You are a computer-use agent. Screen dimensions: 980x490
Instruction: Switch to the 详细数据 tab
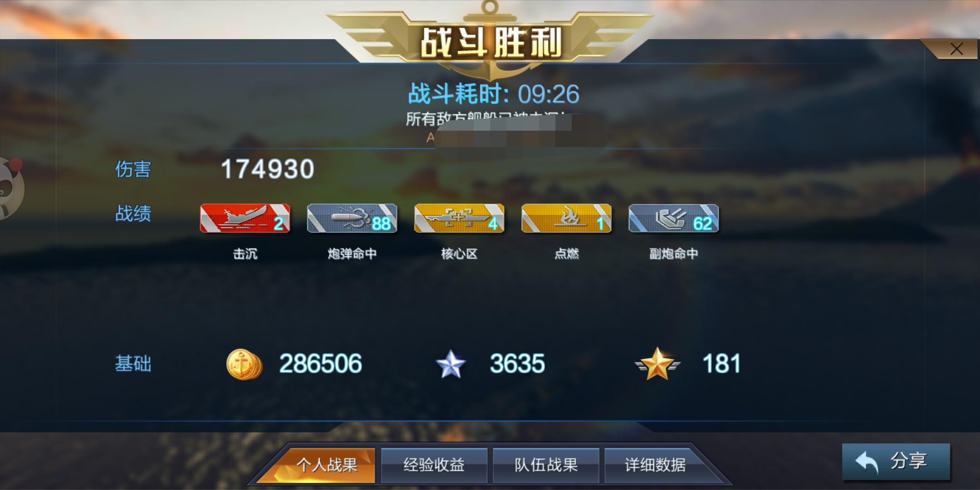656,465
